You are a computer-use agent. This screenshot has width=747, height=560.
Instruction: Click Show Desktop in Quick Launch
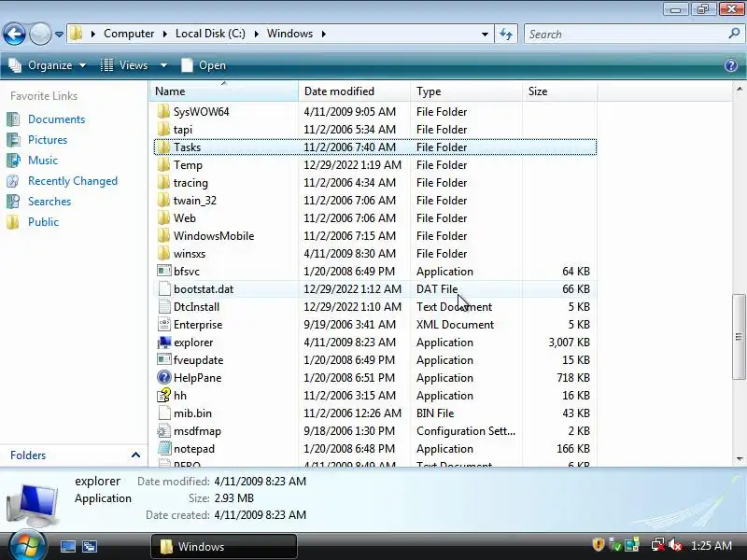click(67, 546)
